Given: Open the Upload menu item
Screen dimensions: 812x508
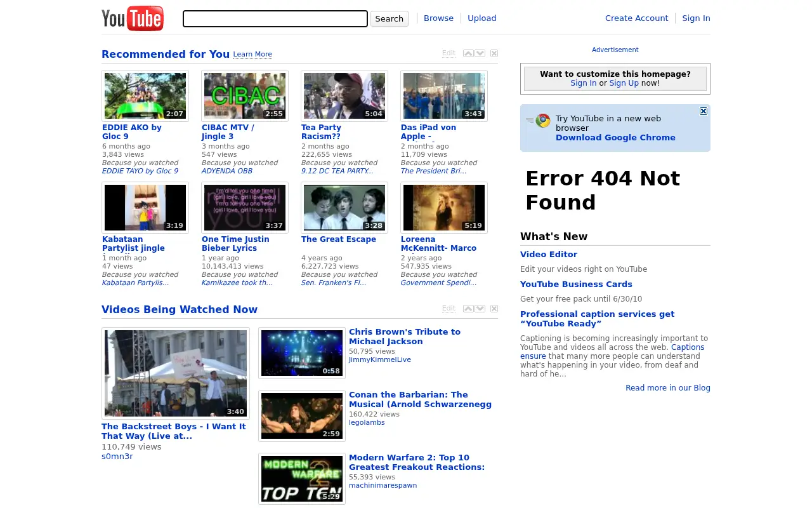Looking at the screenshot, I should 482,18.
